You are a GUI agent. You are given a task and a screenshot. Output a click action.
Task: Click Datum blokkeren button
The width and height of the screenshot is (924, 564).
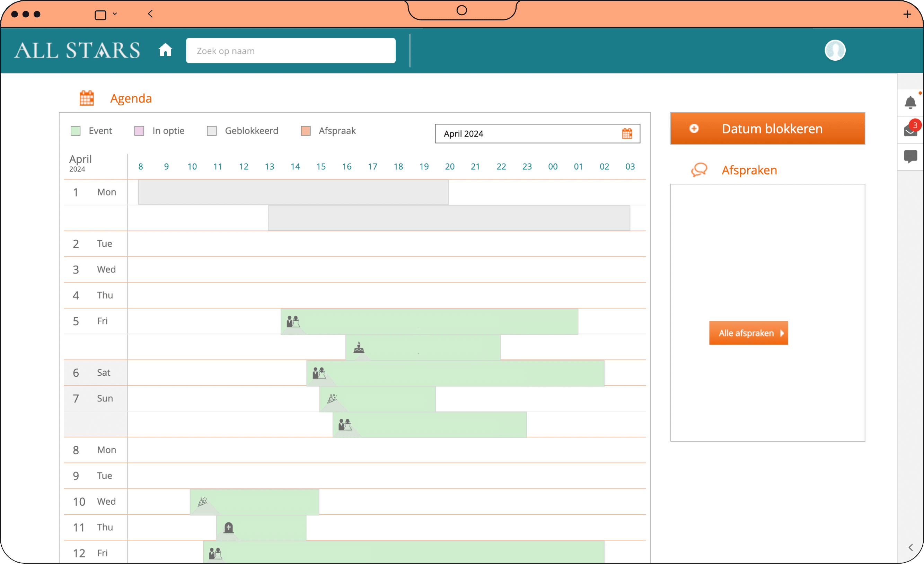pyautogui.click(x=767, y=129)
